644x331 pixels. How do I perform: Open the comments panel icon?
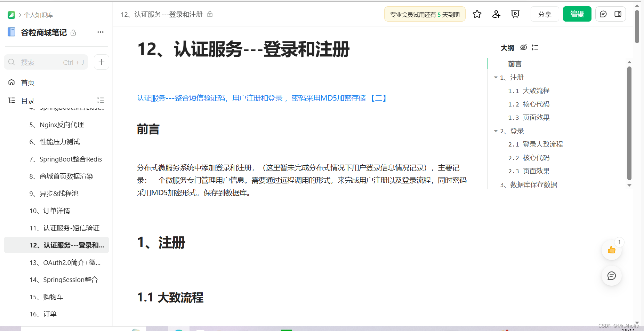(x=603, y=14)
